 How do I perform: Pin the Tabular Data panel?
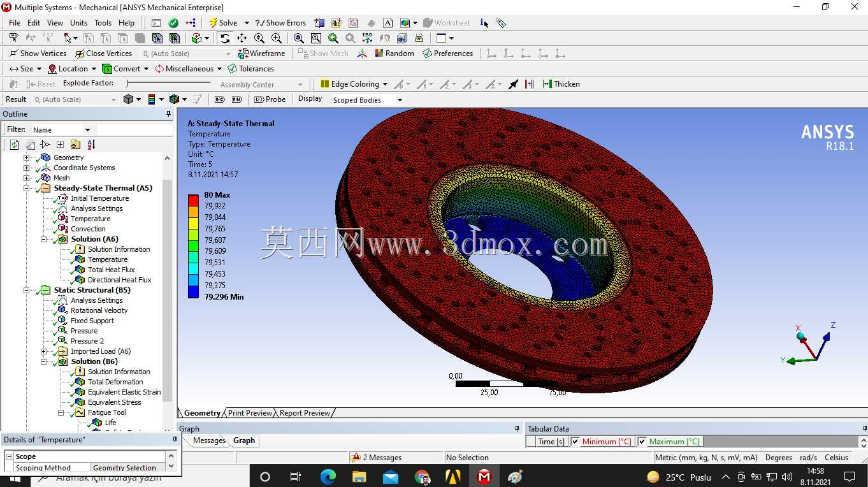click(x=864, y=429)
